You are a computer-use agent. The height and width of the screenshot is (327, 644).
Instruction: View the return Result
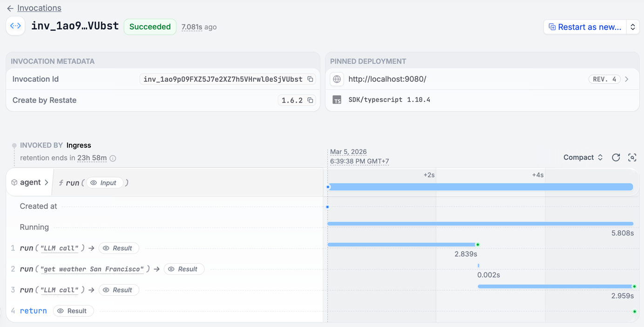coord(73,311)
